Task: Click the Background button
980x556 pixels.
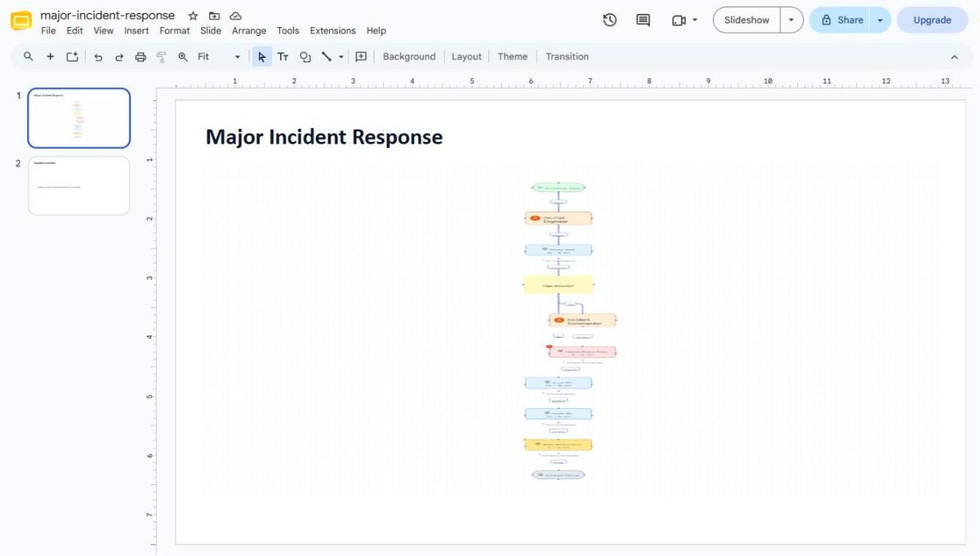Action: point(409,56)
